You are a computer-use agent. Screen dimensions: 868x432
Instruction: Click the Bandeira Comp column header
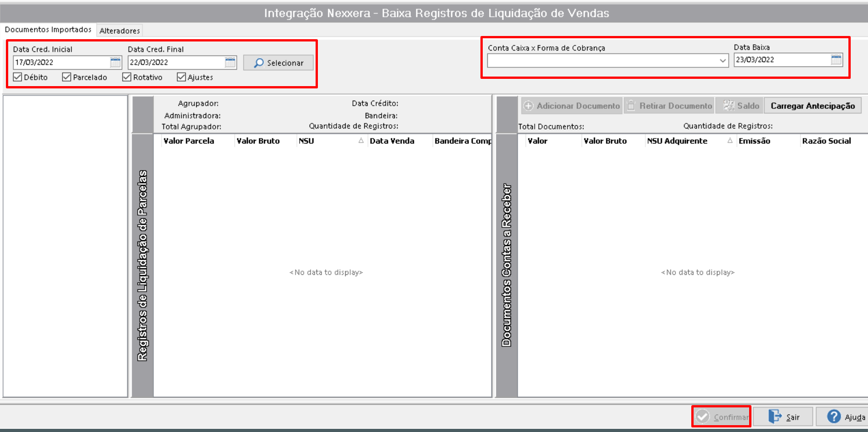pyautogui.click(x=462, y=141)
